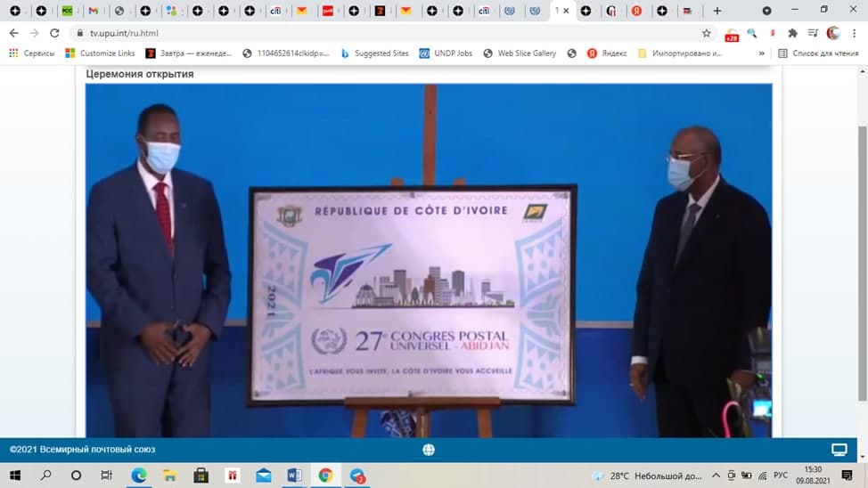This screenshot has height=488, width=868.
Task: Open Windows taskbar search
Action: click(x=46, y=476)
